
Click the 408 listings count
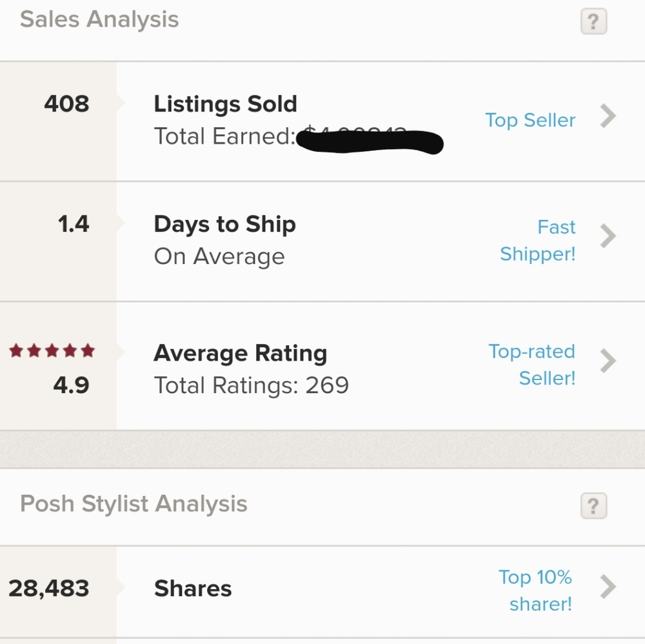pyautogui.click(x=66, y=104)
